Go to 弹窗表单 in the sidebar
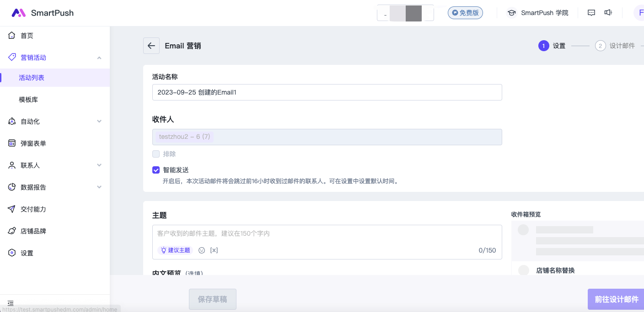Viewport: 644px width, 312px height. tap(33, 143)
